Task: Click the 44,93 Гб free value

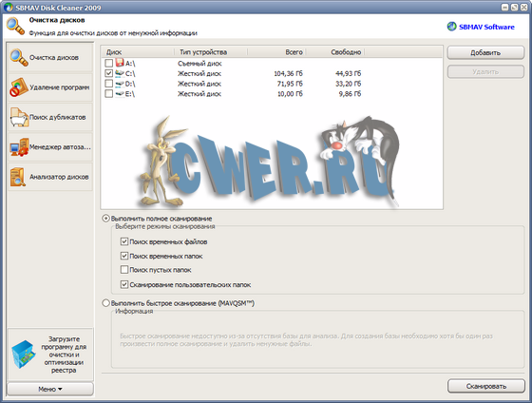Action: coord(348,74)
